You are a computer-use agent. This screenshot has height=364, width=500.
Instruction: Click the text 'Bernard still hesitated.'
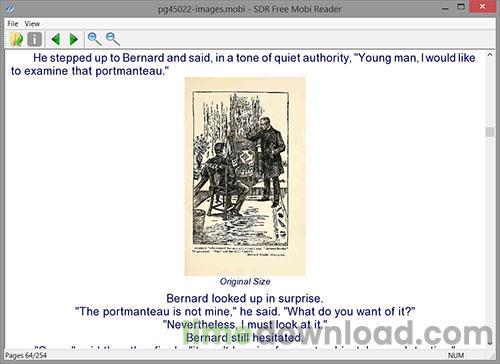click(x=244, y=338)
